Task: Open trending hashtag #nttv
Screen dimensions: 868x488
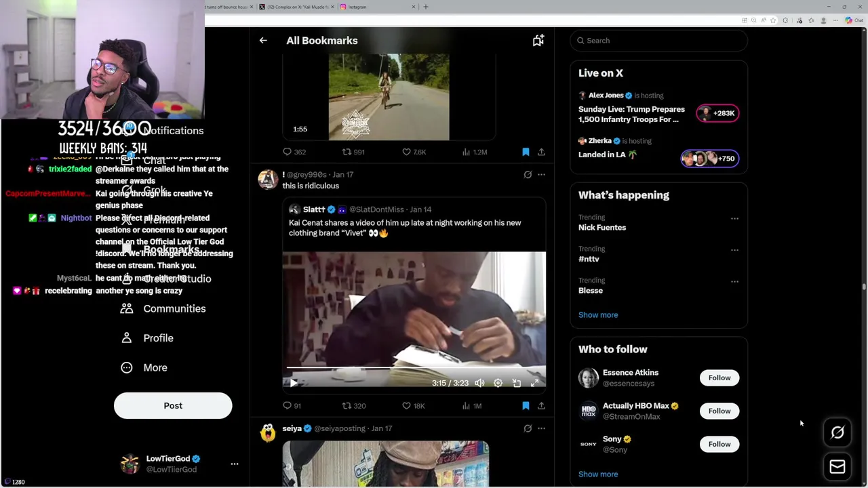Action: pyautogui.click(x=589, y=259)
